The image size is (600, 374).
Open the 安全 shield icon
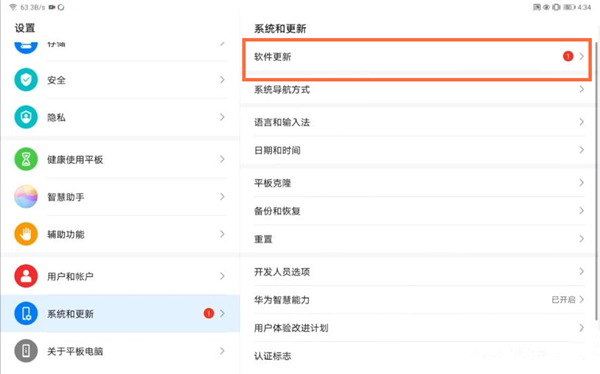[26, 80]
